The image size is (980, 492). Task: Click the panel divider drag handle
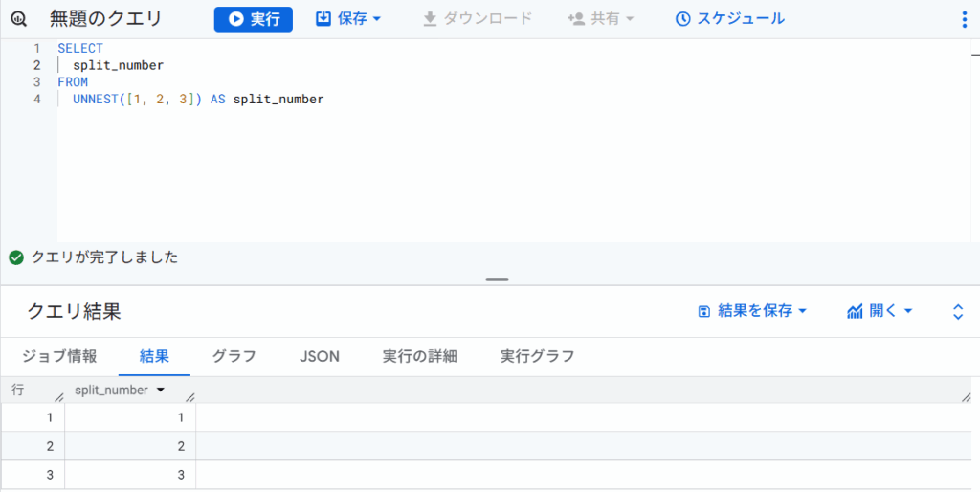497,280
